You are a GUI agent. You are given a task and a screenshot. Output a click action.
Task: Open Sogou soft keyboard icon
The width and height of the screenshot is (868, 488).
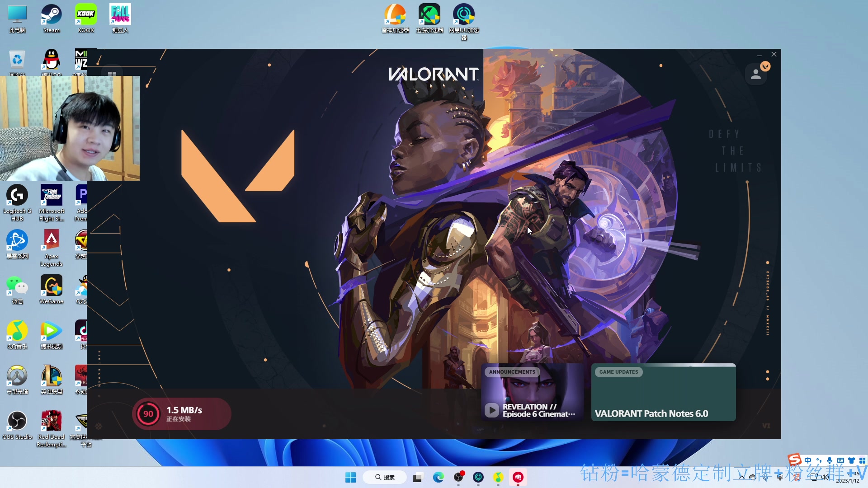840,460
